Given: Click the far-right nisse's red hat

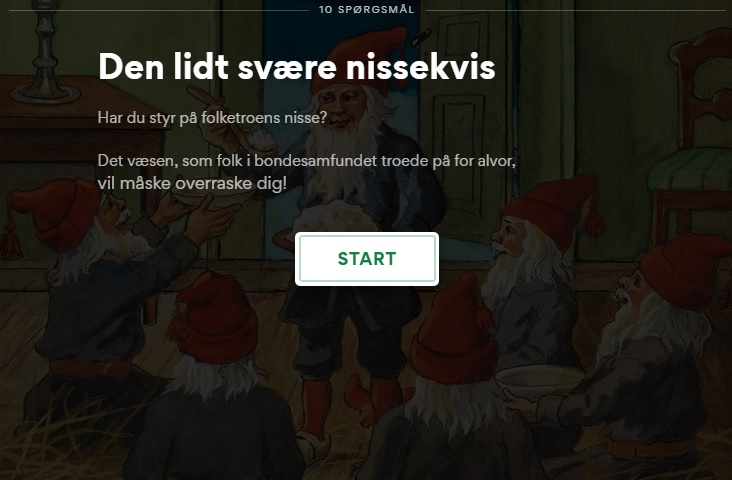Looking at the screenshot, I should pyautogui.click(x=685, y=271).
